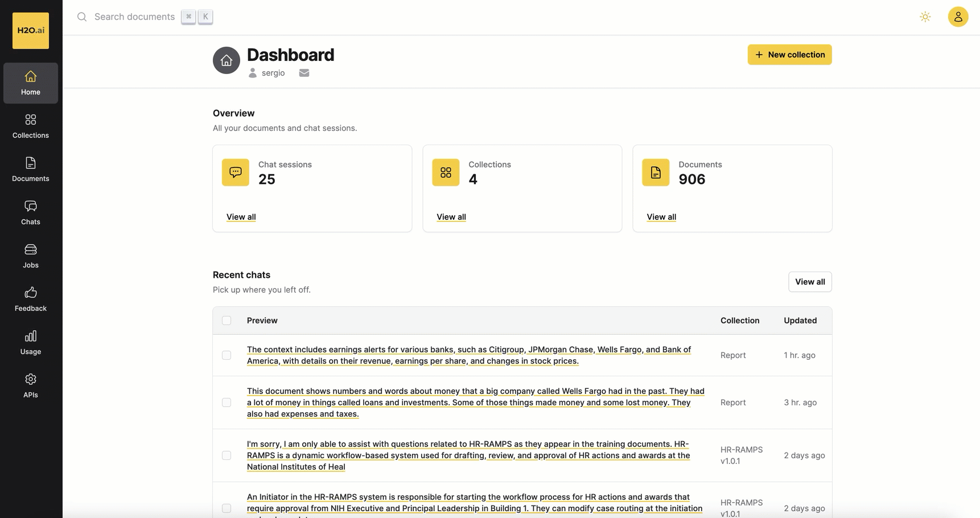Click the Dashboard home circle icon
Screen dimensions: 980x518
tap(227, 60)
